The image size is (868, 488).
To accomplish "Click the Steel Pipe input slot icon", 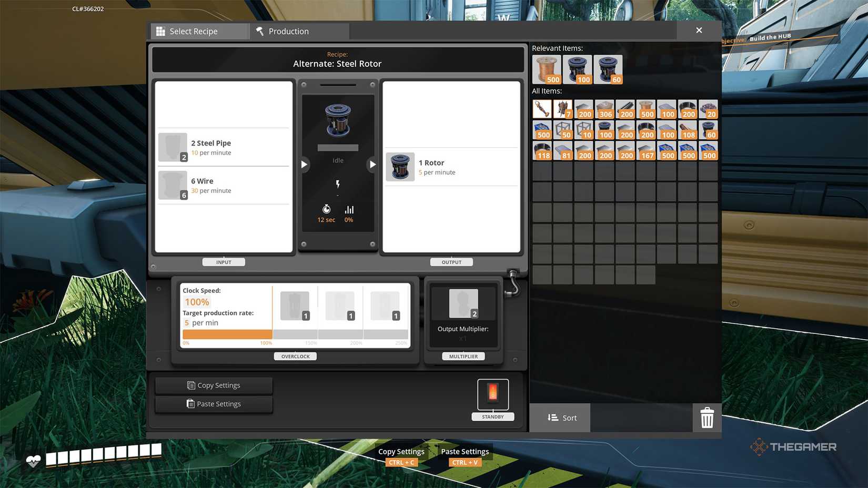I will [x=173, y=147].
